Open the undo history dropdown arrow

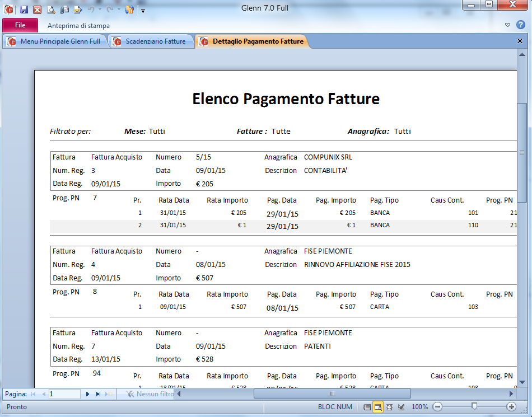click(x=100, y=10)
